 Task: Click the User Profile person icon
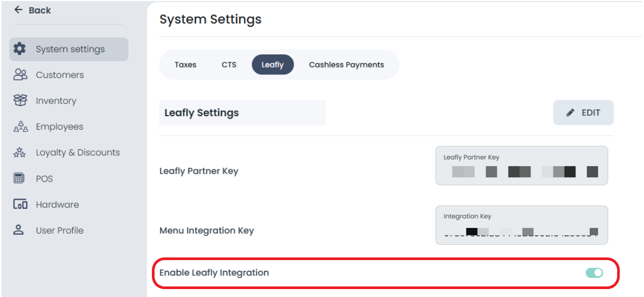pyautogui.click(x=19, y=230)
